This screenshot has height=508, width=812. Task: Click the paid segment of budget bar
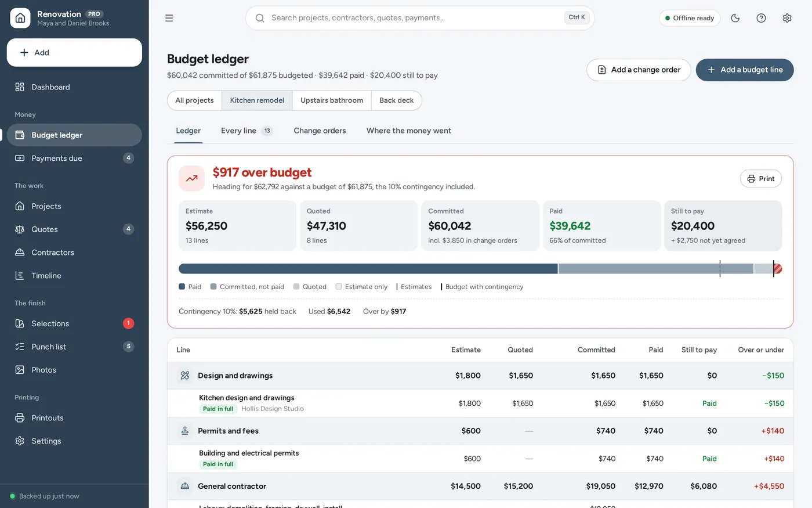[368, 269]
